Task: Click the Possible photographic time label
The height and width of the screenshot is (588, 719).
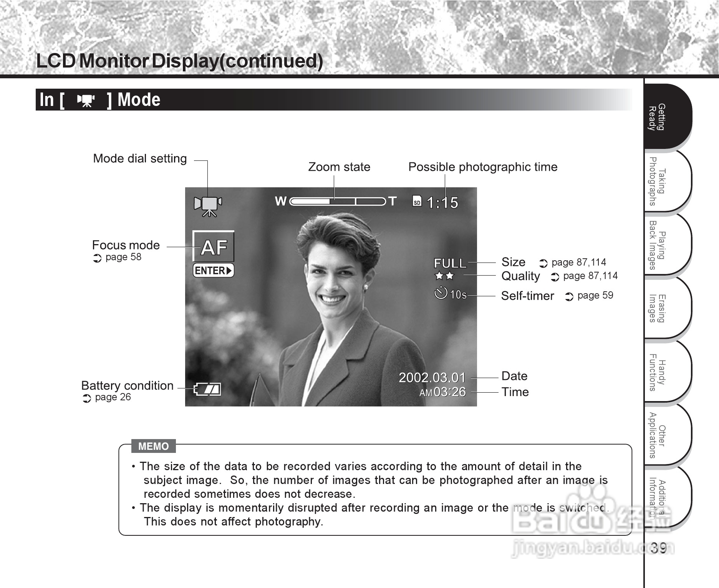Action: 483,167
